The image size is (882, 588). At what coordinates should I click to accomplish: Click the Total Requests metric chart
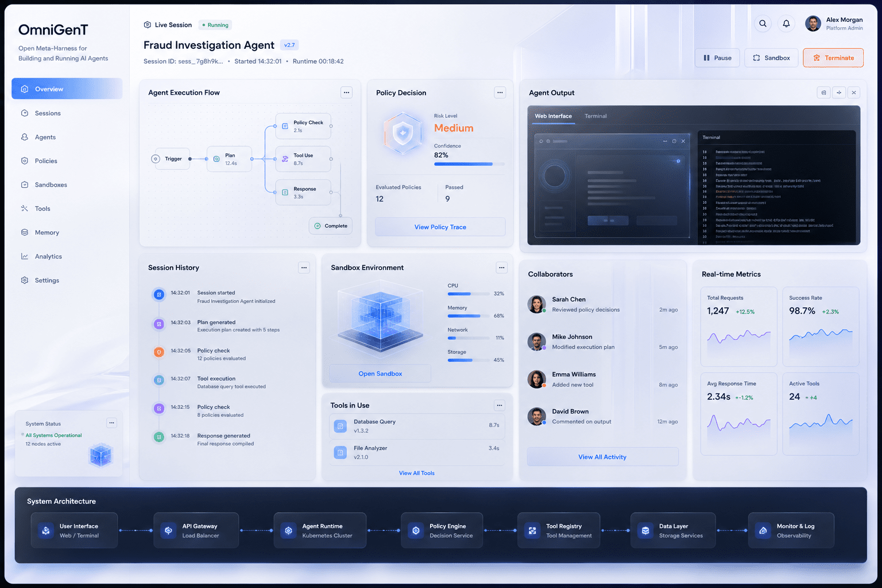(x=738, y=338)
